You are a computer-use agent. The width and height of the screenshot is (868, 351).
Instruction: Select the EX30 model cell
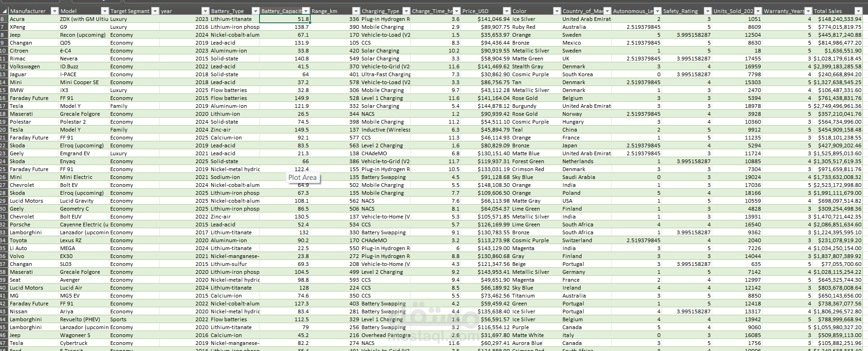(84, 256)
